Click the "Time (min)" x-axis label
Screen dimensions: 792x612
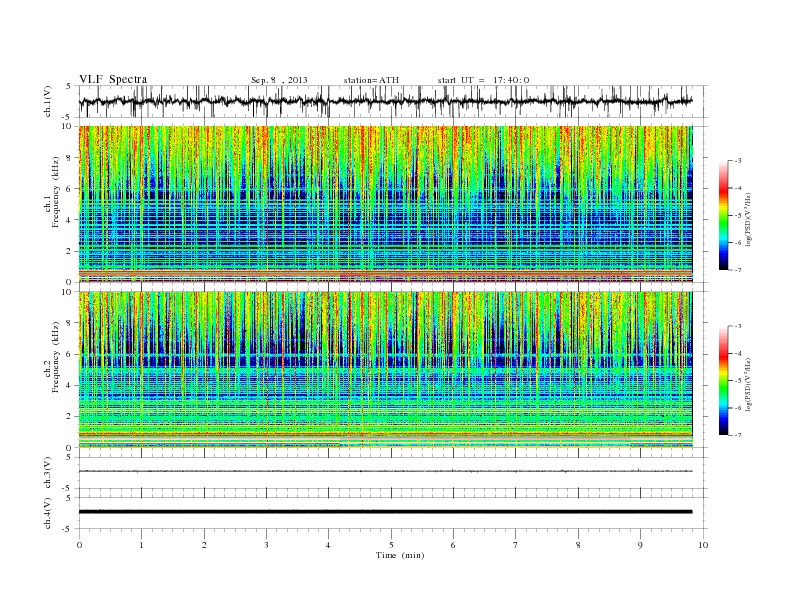click(400, 555)
